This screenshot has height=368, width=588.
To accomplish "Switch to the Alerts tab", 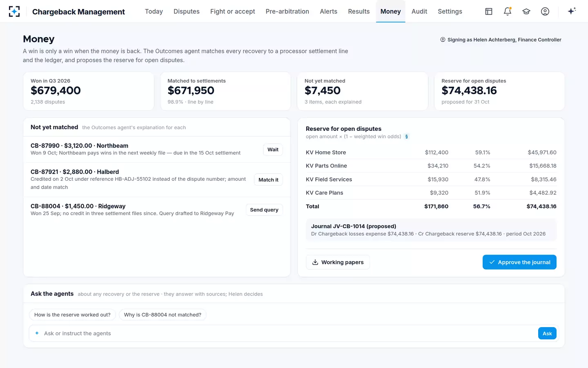I will [x=329, y=11].
